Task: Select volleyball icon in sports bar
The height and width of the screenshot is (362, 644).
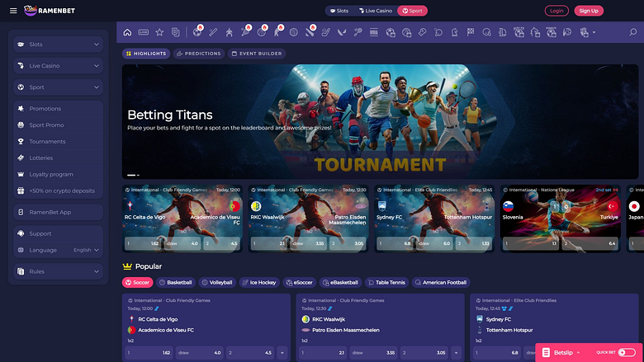Action: click(294, 32)
